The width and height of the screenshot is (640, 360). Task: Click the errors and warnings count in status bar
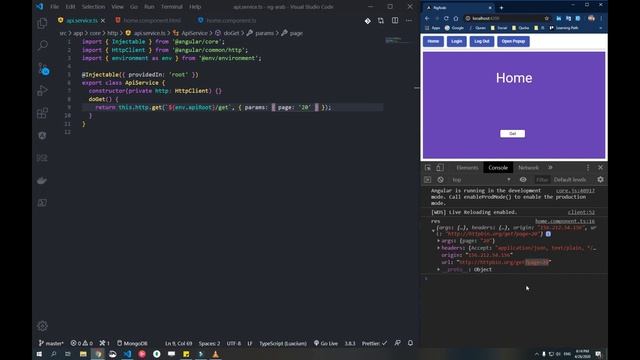pyautogui.click(x=82, y=343)
